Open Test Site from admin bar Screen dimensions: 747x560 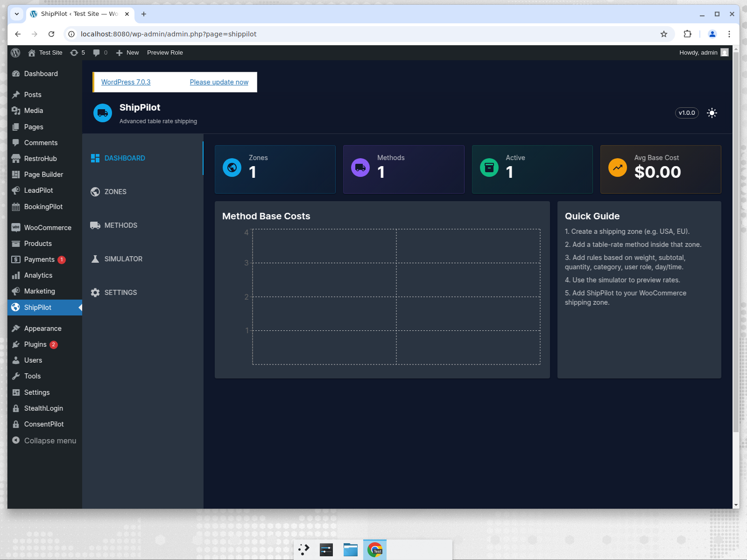[x=45, y=53]
